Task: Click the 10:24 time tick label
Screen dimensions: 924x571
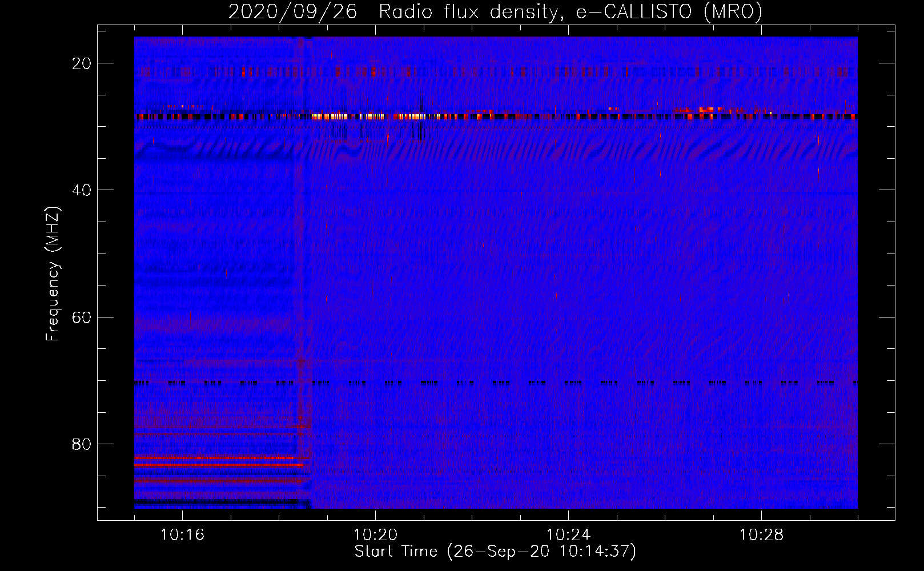Action: click(568, 535)
